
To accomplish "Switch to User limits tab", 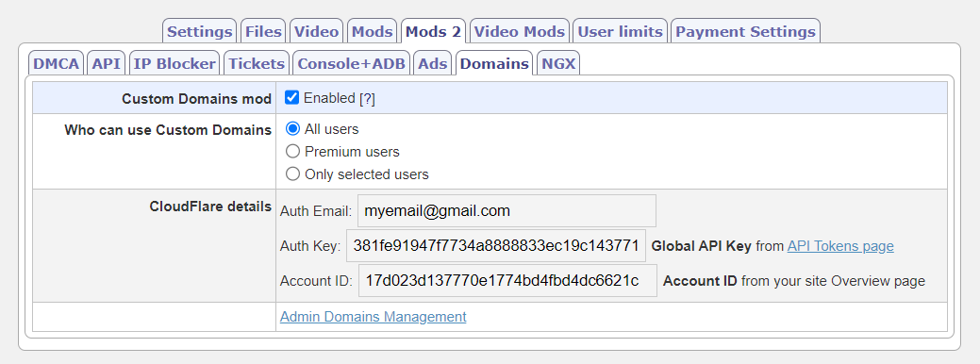I will point(620,31).
